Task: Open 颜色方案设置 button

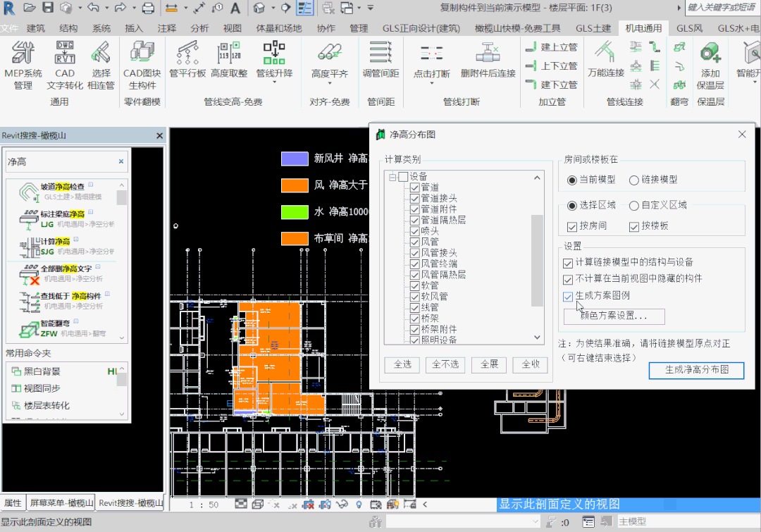Action: tap(614, 316)
